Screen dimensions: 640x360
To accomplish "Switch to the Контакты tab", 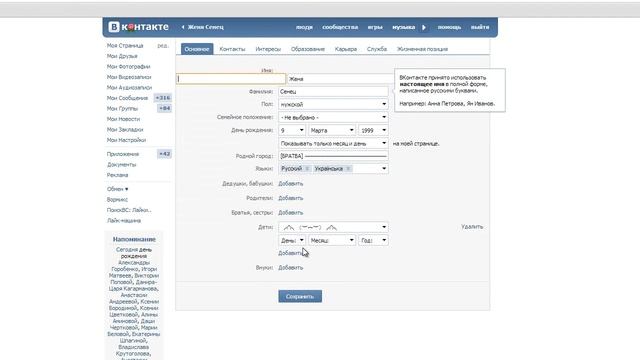I will point(232,49).
